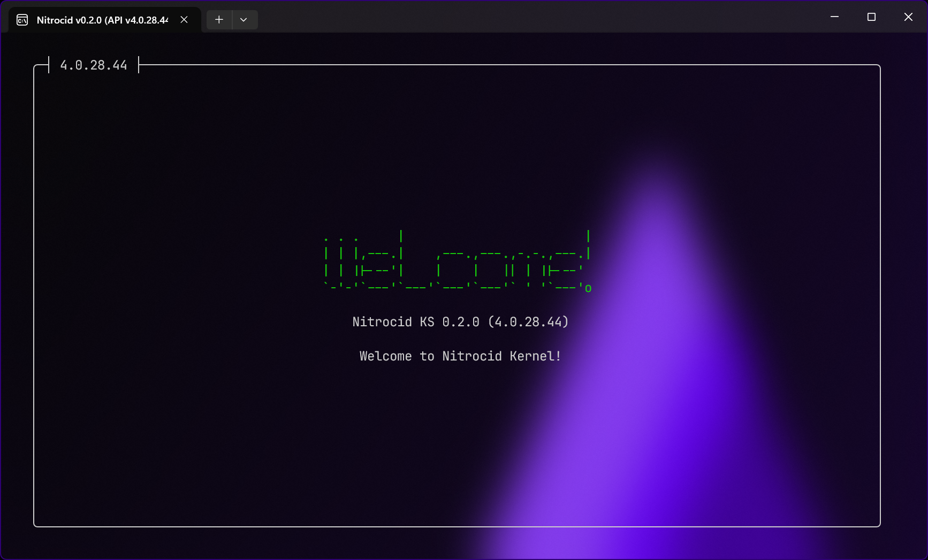
Task: Click the green ASCII art Welcome banner
Action: click(x=455, y=262)
